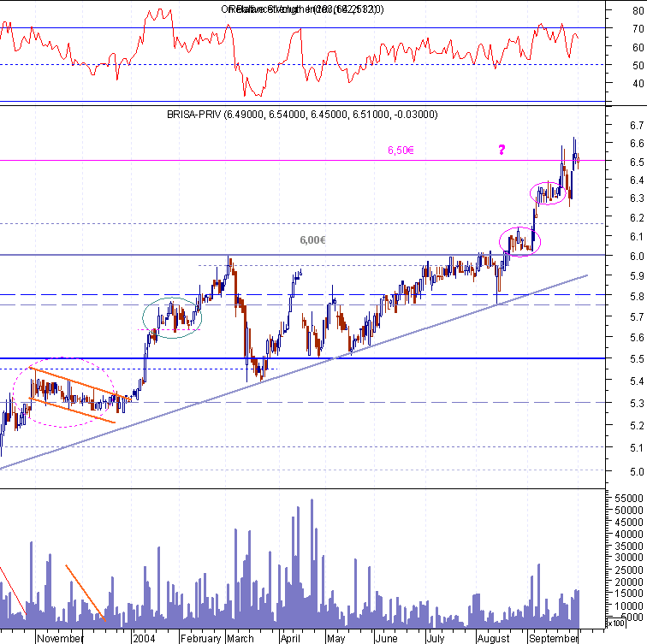Select the August label on the time axis
This screenshot has height=644, width=647.
tap(494, 638)
